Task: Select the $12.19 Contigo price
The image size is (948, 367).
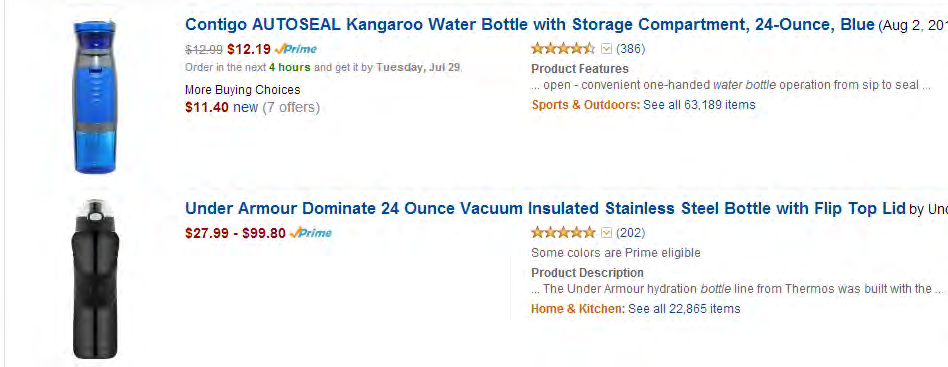Action: point(248,50)
